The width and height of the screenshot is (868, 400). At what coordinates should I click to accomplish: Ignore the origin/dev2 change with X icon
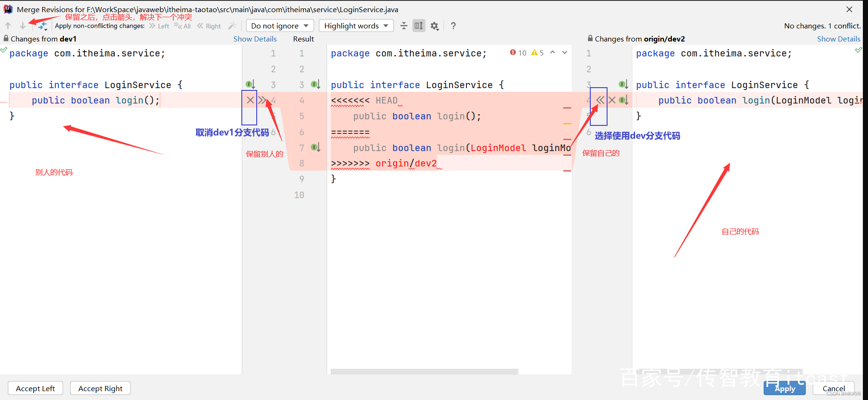pos(612,100)
